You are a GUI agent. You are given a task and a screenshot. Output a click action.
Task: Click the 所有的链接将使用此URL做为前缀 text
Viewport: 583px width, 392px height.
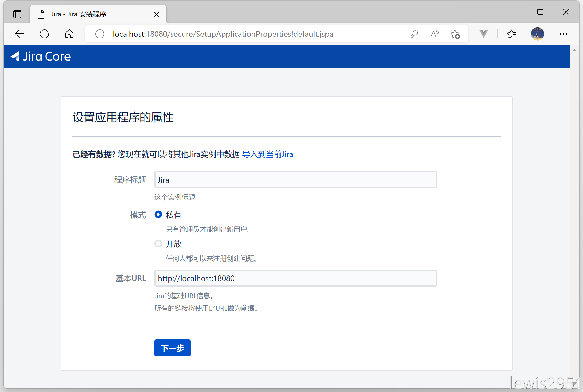[x=206, y=308]
